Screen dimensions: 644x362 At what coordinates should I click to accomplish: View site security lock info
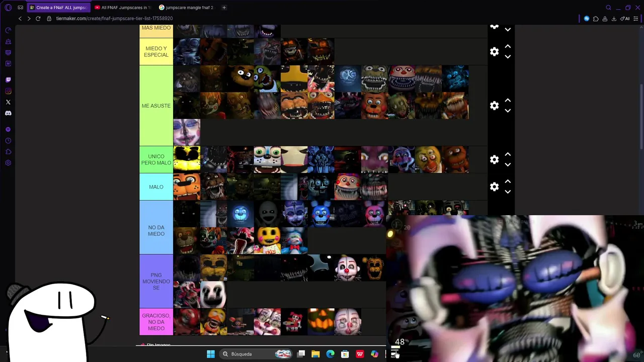[x=49, y=19]
